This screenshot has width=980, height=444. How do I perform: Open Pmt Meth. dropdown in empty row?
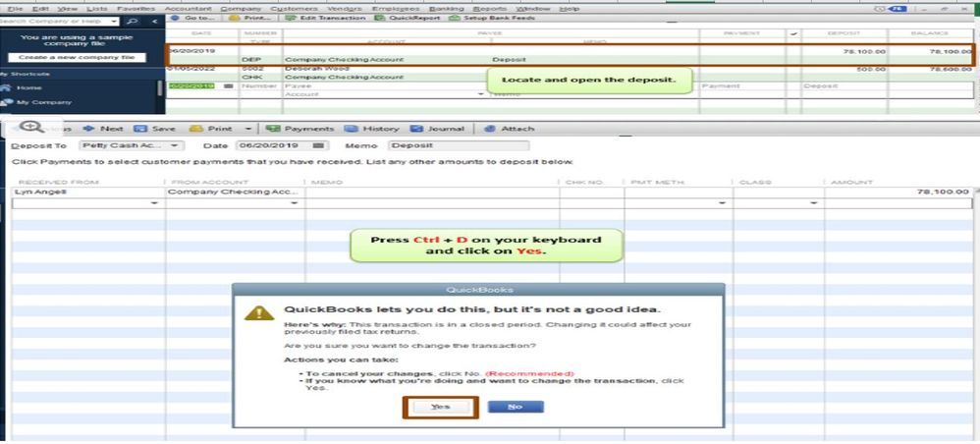tap(722, 203)
